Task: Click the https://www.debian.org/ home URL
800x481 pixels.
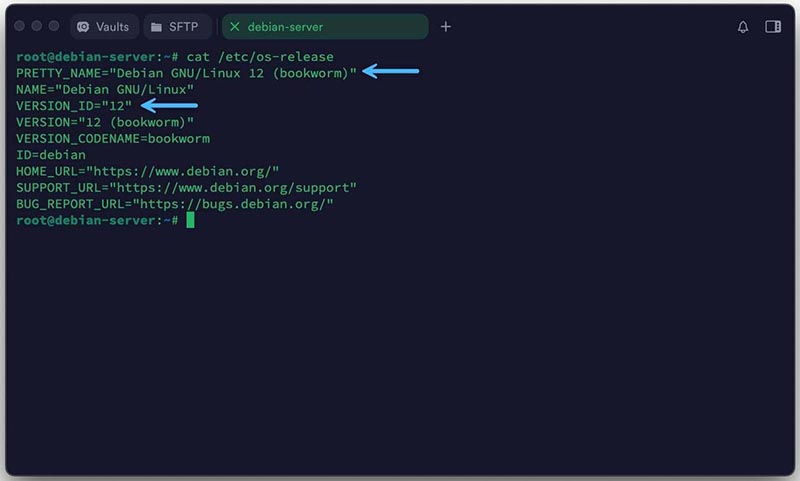Action: [x=185, y=171]
